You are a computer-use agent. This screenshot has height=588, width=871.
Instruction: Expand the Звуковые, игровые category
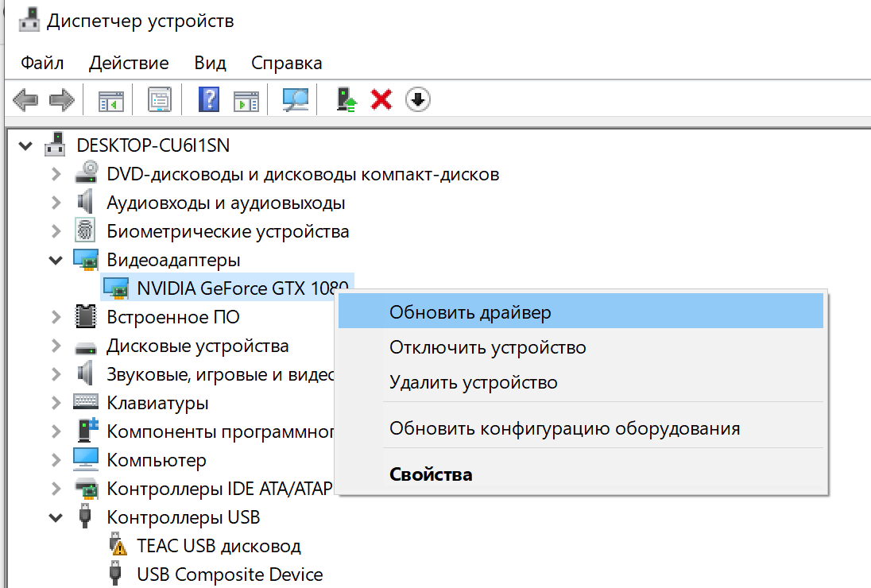(x=56, y=374)
